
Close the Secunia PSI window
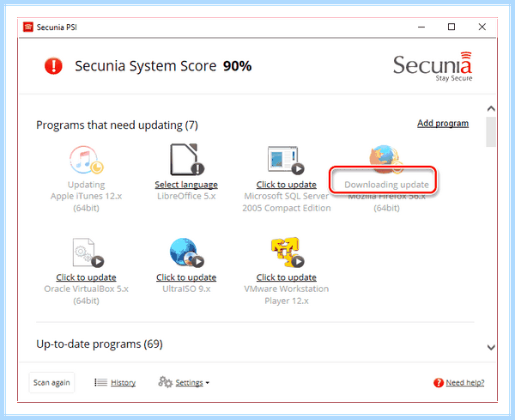click(x=482, y=27)
